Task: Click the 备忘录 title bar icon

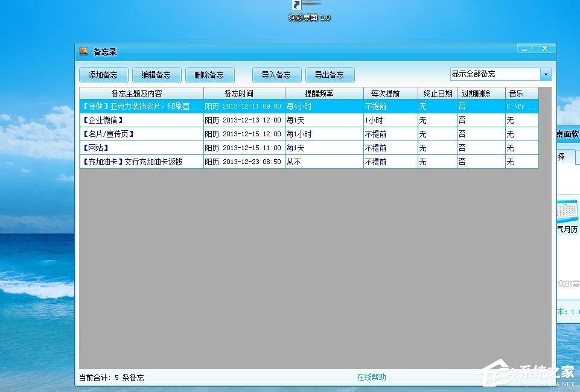Action: pos(83,51)
